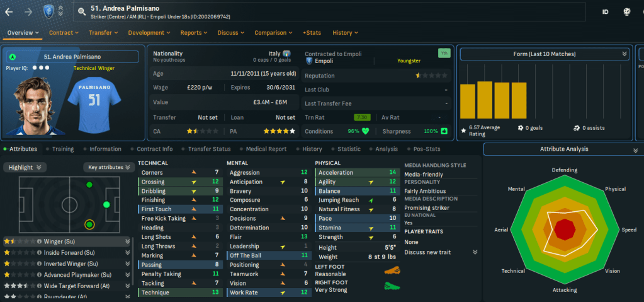Open the Highlight dropdown
The width and height of the screenshot is (644, 302).
(x=26, y=167)
